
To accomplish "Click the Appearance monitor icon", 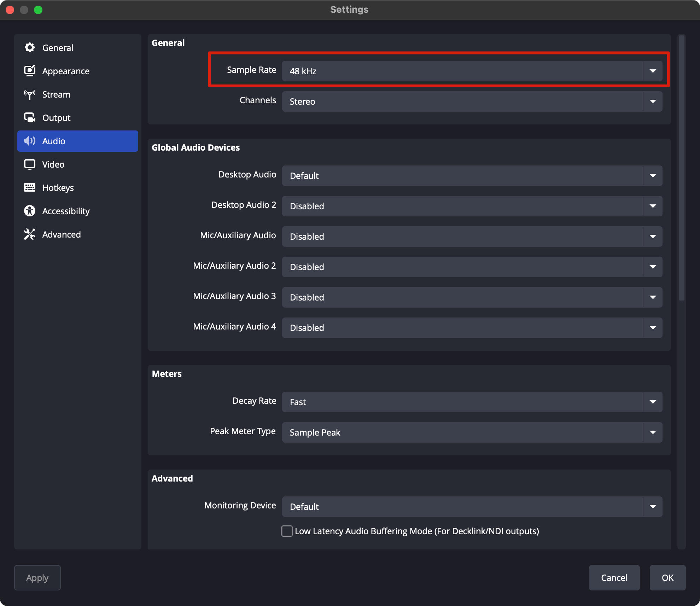I will [30, 71].
